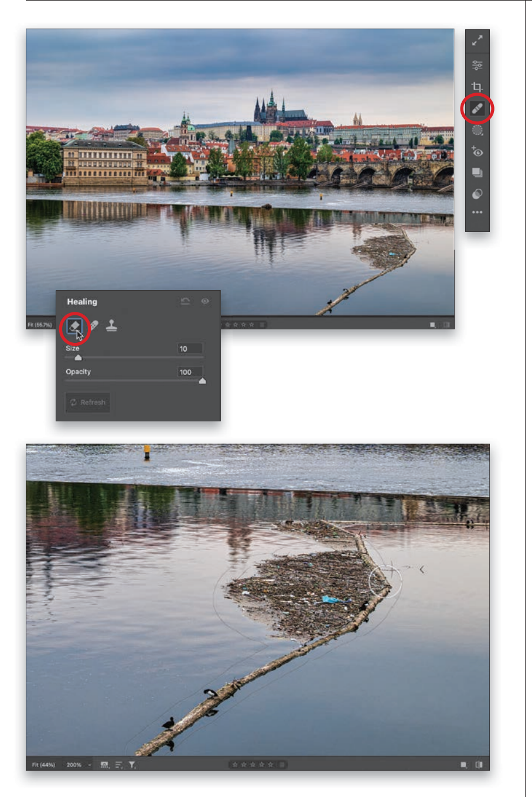Select the Masking dotted circle tool

pyautogui.click(x=477, y=130)
